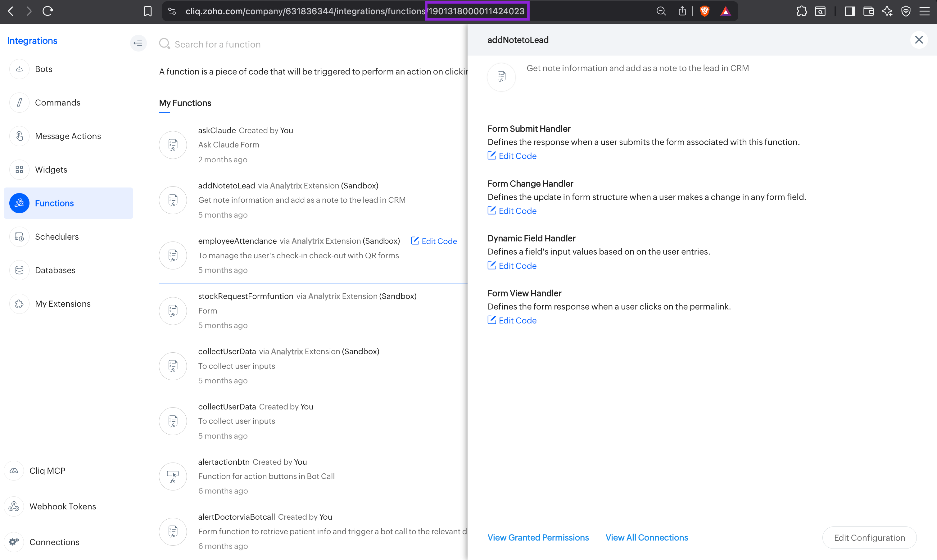This screenshot has width=937, height=560.
Task: Open site settings icon in address bar
Action: tap(172, 11)
